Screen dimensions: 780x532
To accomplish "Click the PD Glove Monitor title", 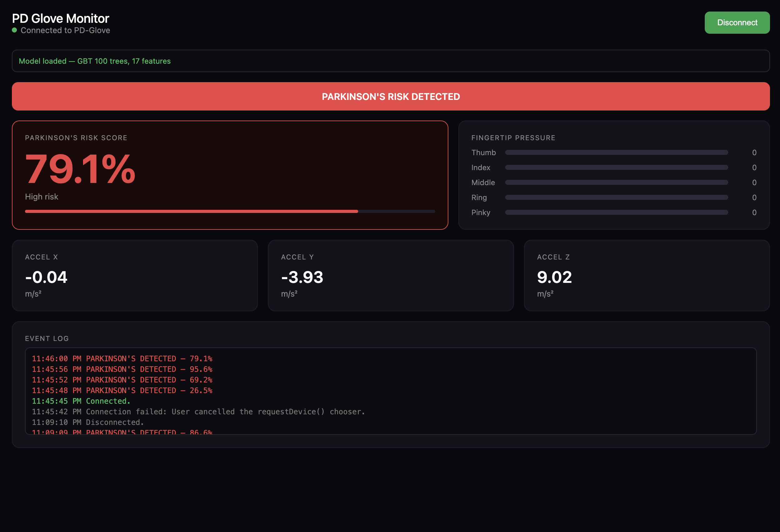I will pos(60,18).
